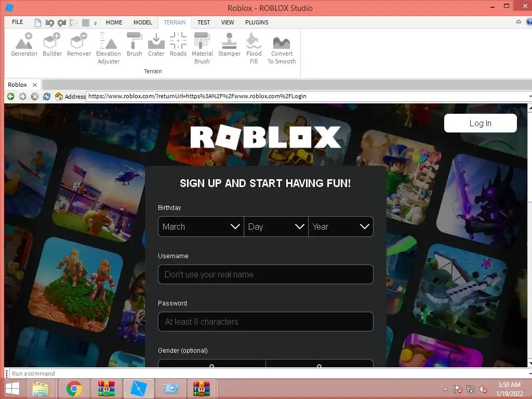Choose the Flood Fill tool
The image size is (532, 399).
point(254,48)
